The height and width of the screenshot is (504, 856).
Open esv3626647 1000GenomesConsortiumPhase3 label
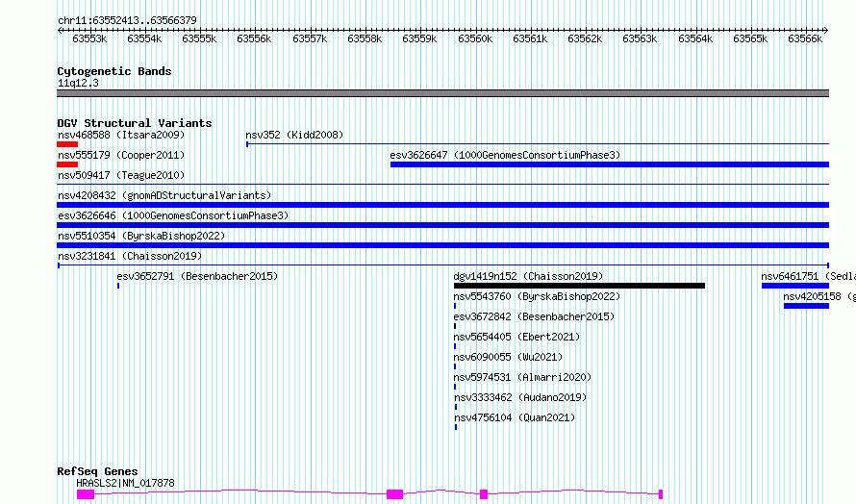point(505,155)
